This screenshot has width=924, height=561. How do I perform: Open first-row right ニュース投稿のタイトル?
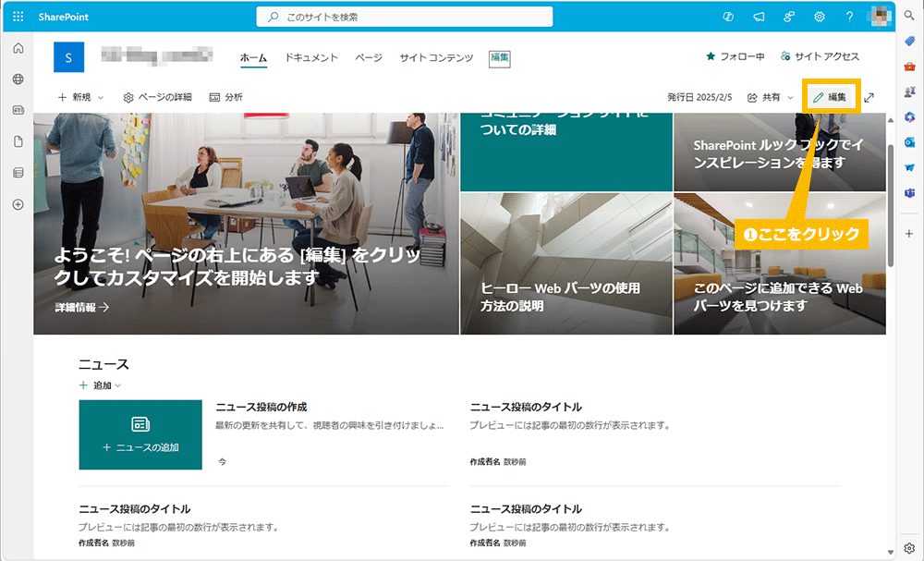pos(526,408)
